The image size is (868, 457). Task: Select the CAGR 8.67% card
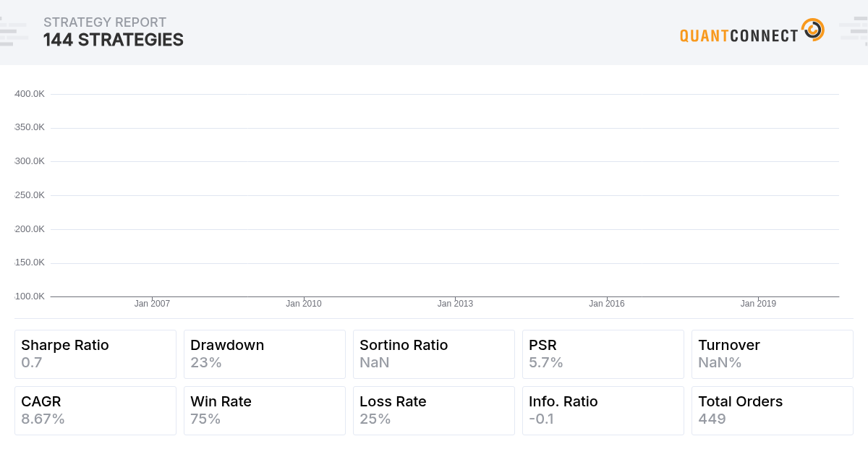[95, 410]
